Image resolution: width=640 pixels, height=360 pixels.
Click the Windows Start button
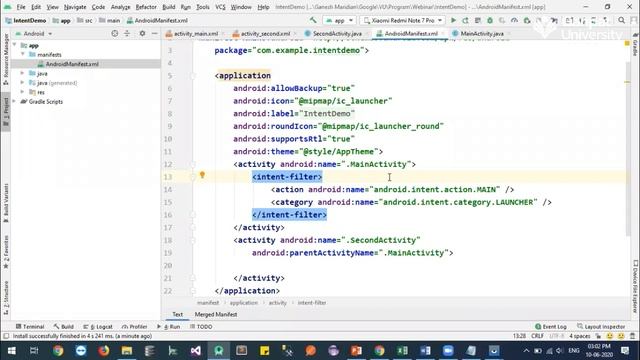[x=11, y=351]
